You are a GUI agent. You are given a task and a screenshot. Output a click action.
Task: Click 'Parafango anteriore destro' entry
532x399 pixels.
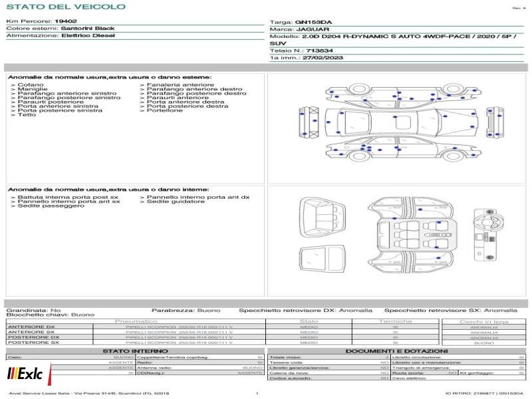pyautogui.click(x=194, y=89)
